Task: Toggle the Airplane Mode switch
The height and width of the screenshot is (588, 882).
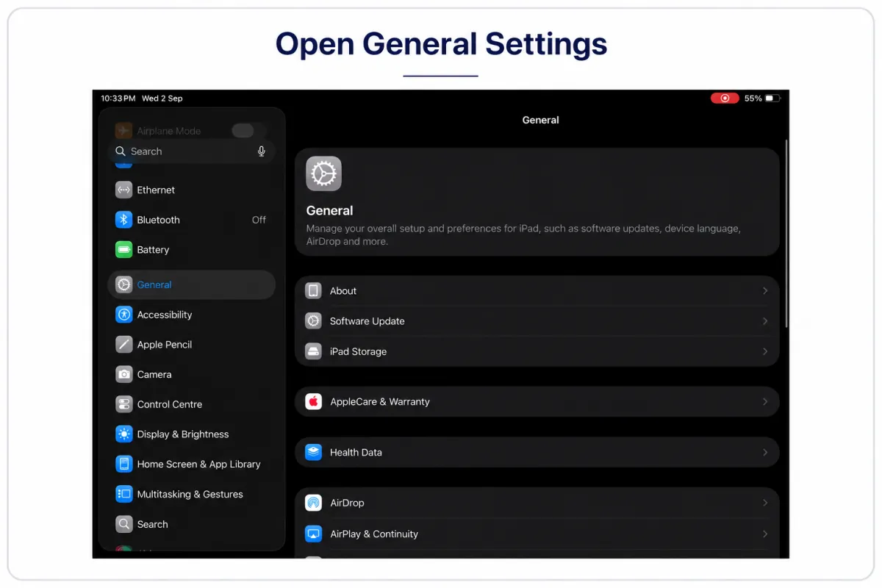Action: pos(243,131)
